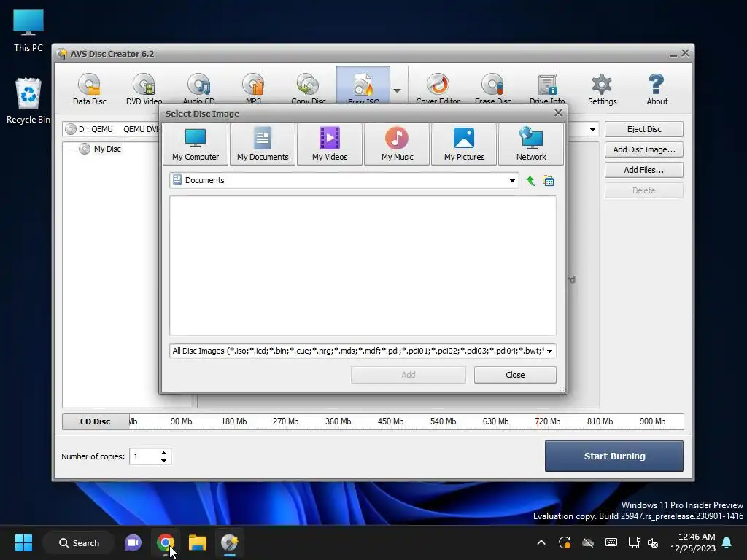Click the Close button in Select Disc Image
Screen dimensions: 747x560
pos(515,375)
